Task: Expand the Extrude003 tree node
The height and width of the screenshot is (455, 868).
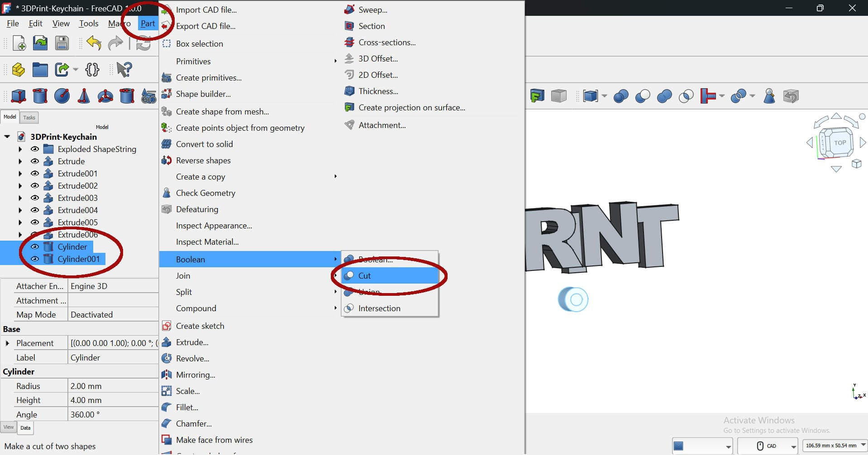Action: tap(20, 198)
